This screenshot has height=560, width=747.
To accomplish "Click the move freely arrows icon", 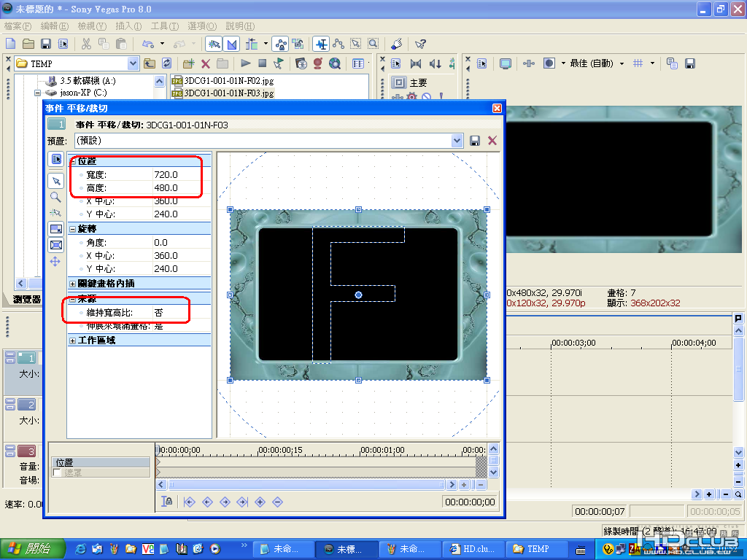I will (55, 262).
